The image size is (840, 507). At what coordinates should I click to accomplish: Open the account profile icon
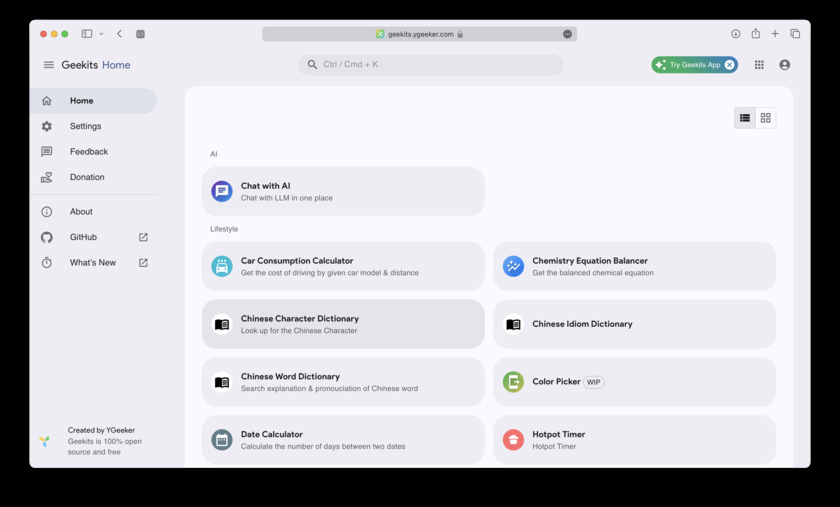coord(784,65)
